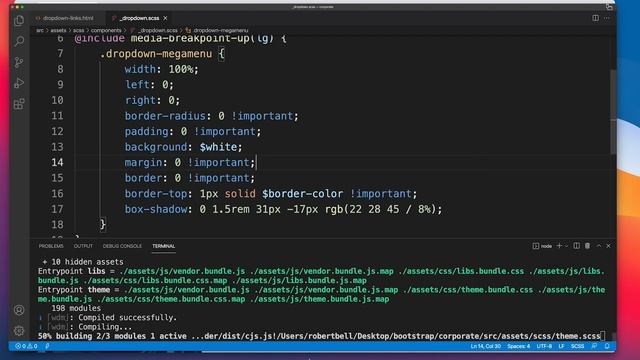Maximize the panel with chevron up

click(599, 246)
